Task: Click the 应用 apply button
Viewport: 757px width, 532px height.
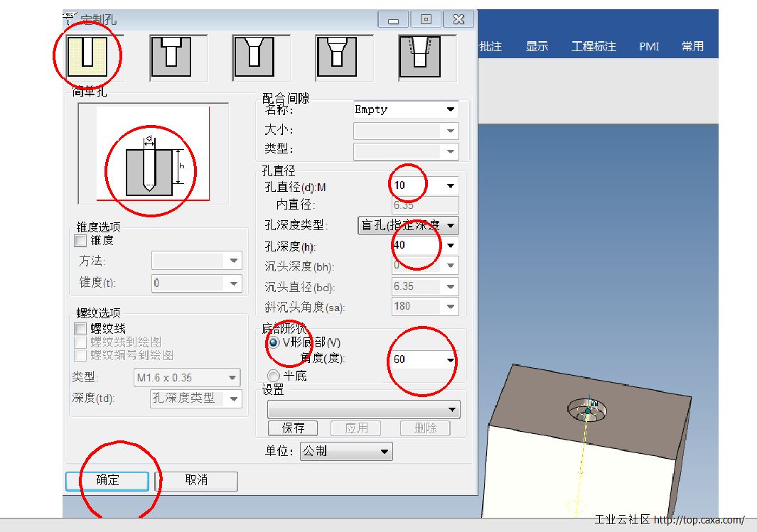Action: tap(355, 428)
